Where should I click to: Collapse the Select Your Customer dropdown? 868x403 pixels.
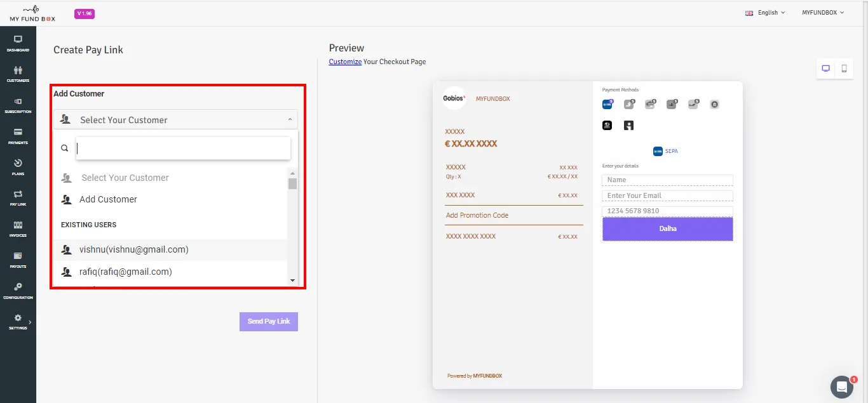[x=175, y=119]
